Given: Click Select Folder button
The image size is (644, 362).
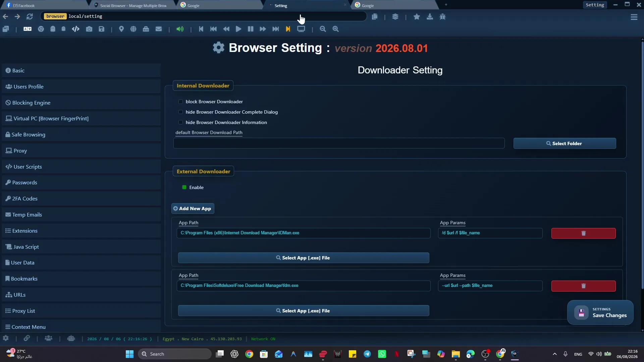Looking at the screenshot, I should pyautogui.click(x=565, y=143).
